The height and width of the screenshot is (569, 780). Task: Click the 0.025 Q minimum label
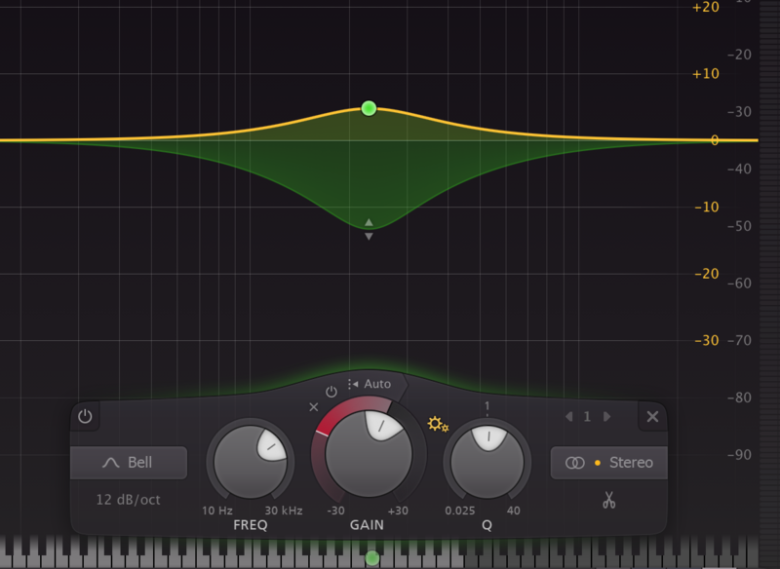coord(460,511)
